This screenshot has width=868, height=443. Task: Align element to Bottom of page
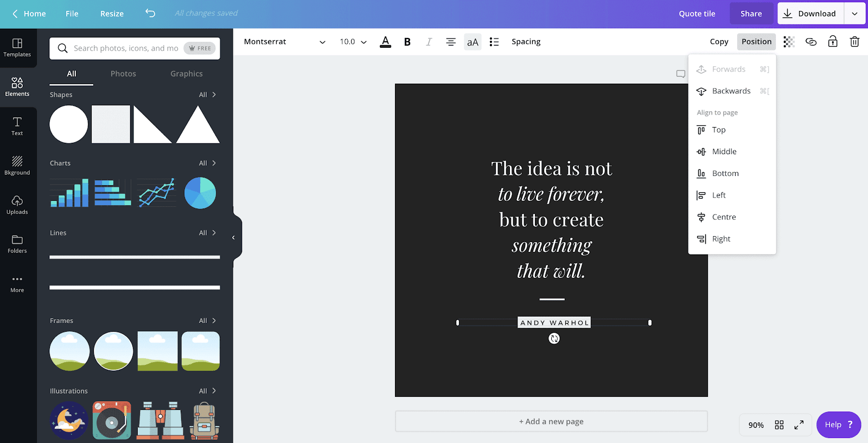coord(732,173)
